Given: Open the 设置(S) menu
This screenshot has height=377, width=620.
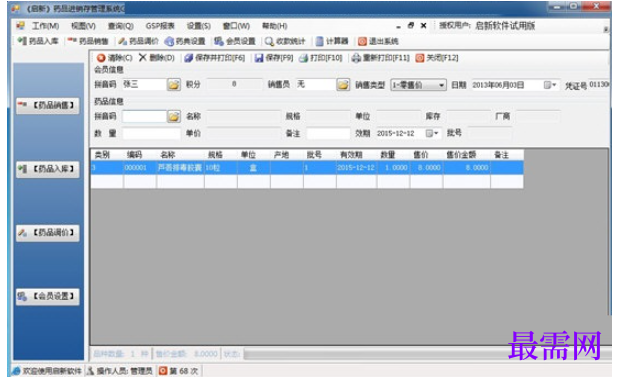Looking at the screenshot, I should pyautogui.click(x=198, y=26).
